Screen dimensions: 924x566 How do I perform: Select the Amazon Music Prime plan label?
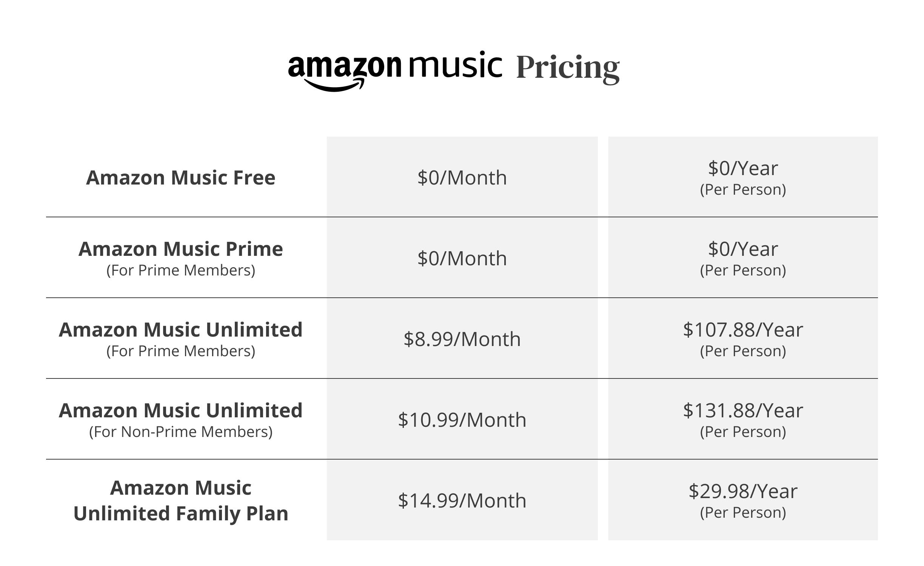[x=180, y=249]
